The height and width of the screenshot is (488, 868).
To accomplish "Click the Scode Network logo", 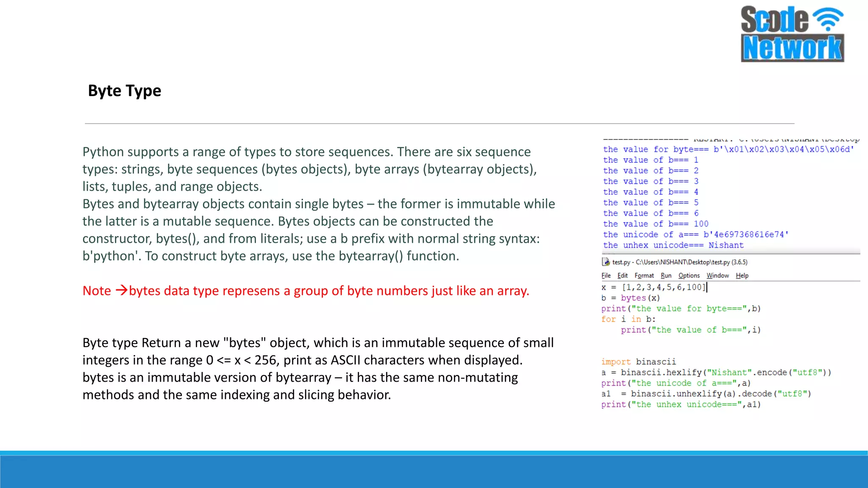I will point(792,34).
